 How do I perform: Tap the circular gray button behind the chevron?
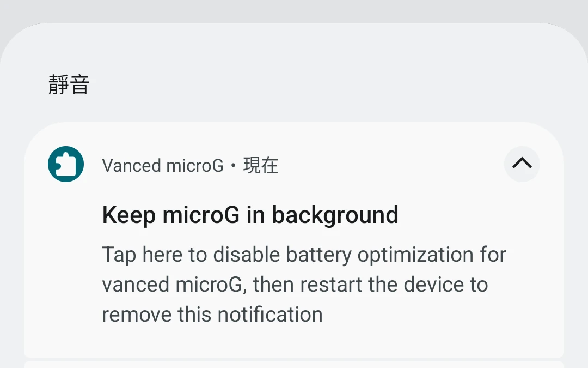coord(522,164)
